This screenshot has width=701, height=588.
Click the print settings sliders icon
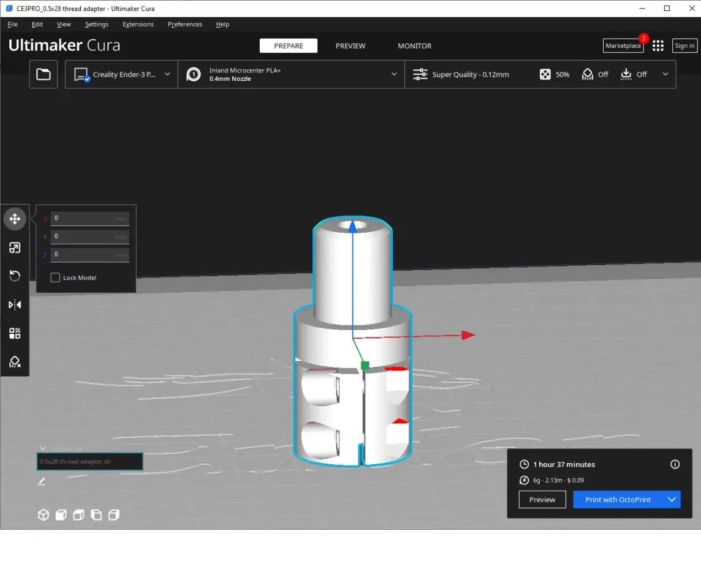[x=420, y=74]
